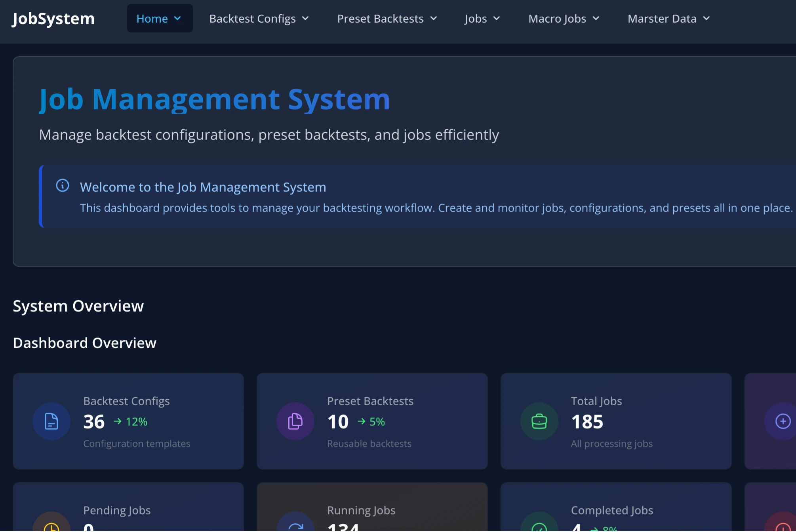796x532 pixels.
Task: Click the Pending Jobs card label
Action: point(117,510)
